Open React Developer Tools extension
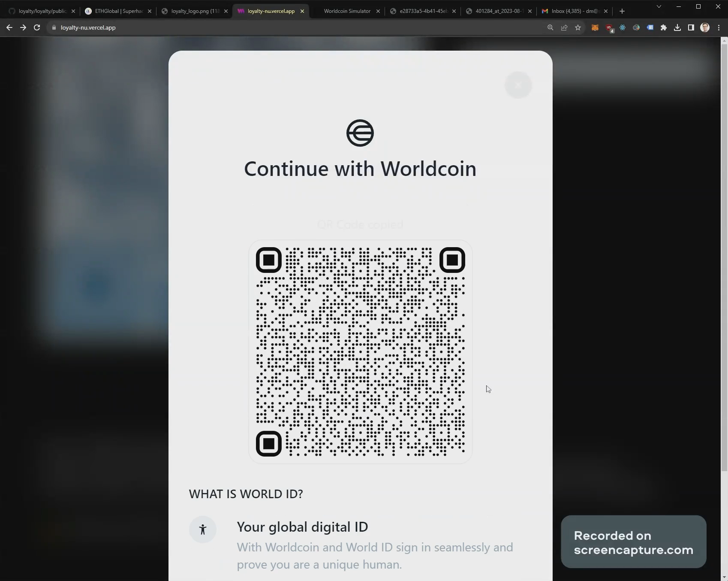Screen dimensions: 728x581 pyautogui.click(x=623, y=27)
